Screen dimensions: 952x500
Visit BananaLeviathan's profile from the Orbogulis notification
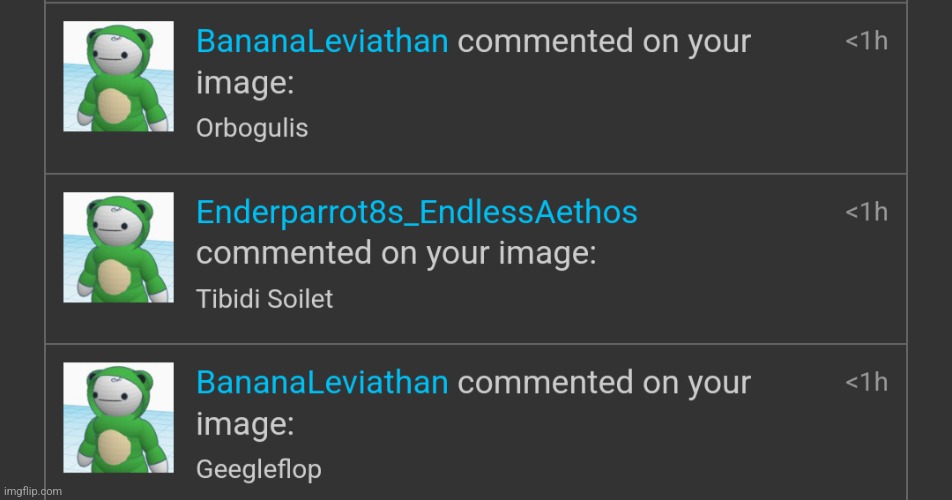(322, 41)
